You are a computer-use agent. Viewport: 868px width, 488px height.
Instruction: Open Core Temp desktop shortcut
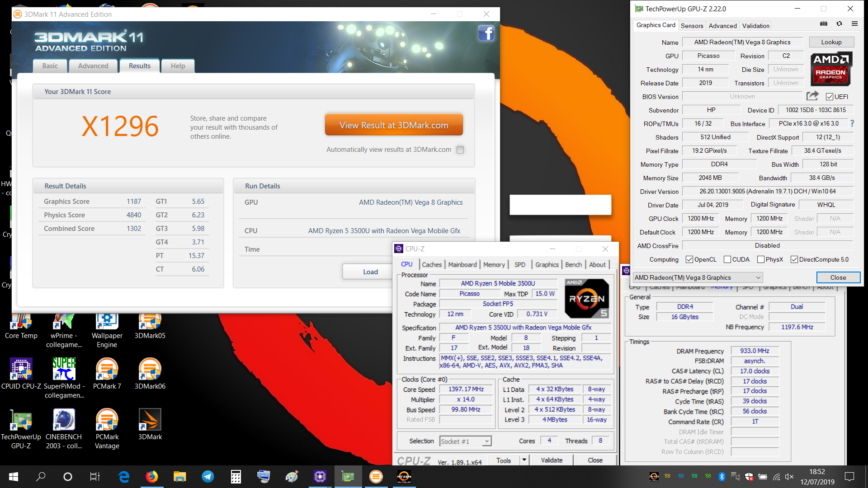click(x=21, y=327)
